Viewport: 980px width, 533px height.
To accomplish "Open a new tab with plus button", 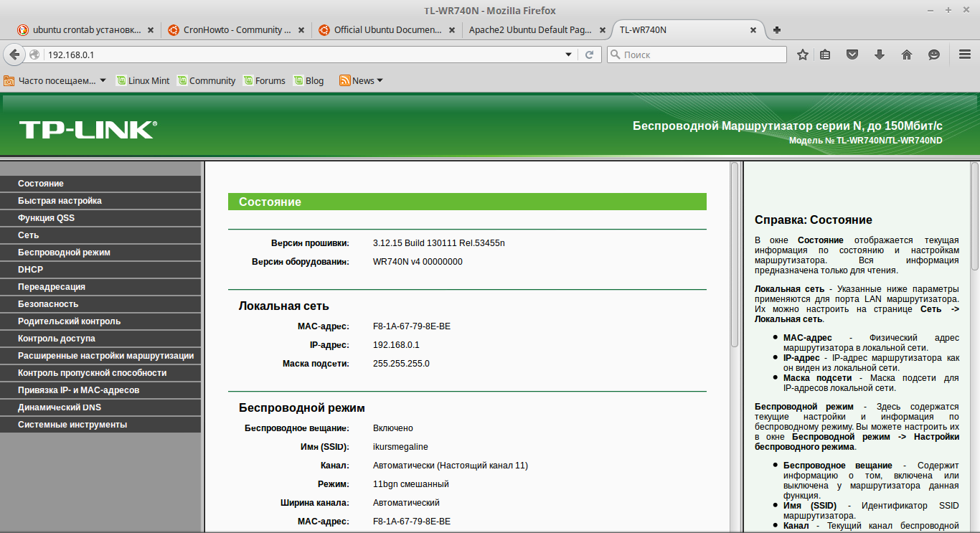I will [777, 30].
